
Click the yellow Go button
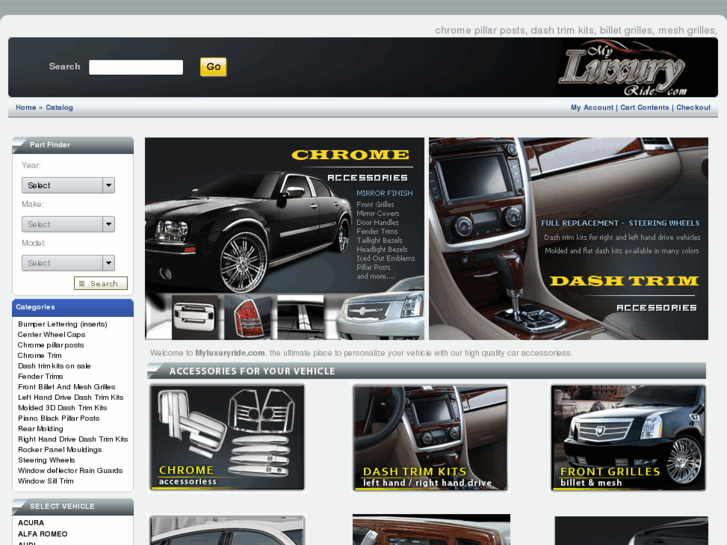point(213,67)
